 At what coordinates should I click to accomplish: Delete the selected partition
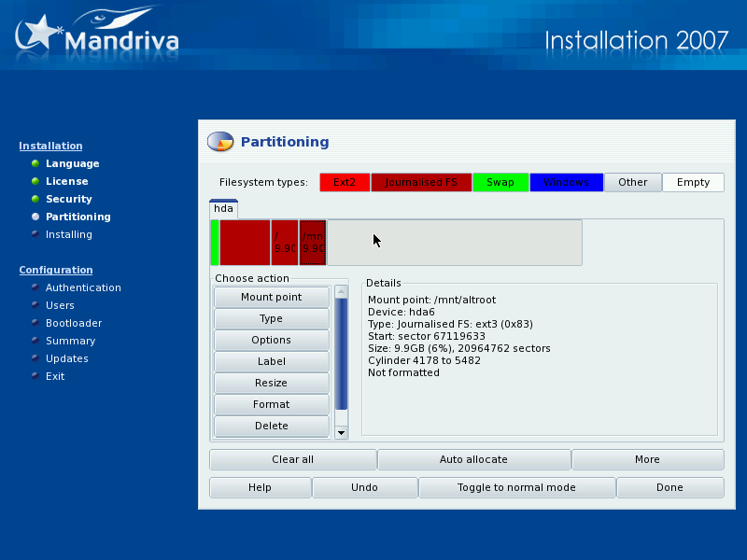pos(272,426)
